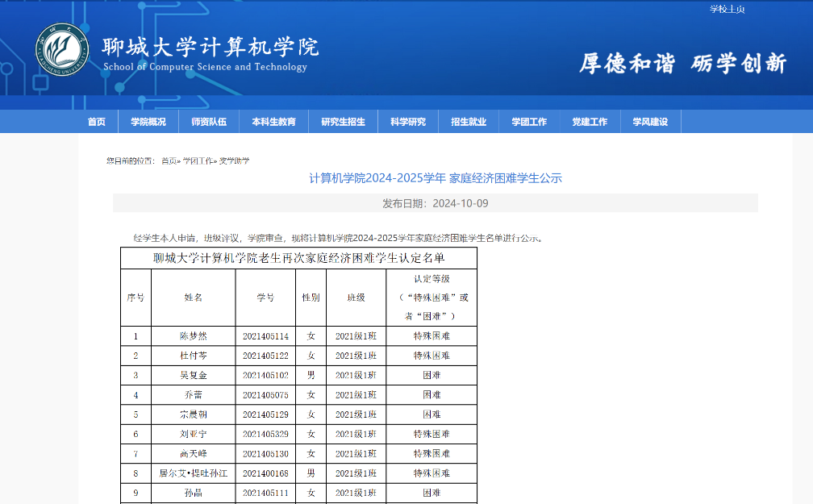Open the 招生就业 menu item

coord(469,122)
